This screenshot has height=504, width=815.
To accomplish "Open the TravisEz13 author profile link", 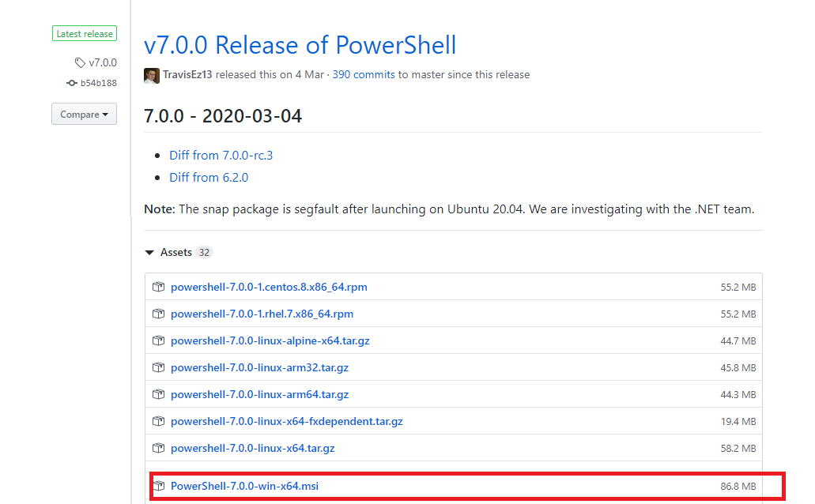I will [x=187, y=75].
